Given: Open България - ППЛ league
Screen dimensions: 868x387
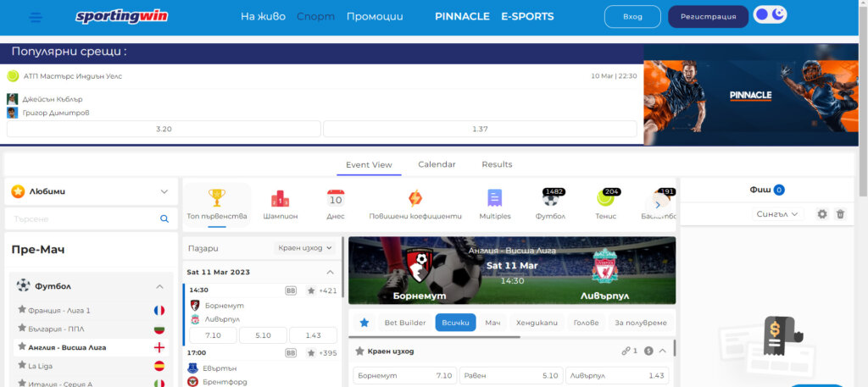Looking at the screenshot, I should point(56,329).
